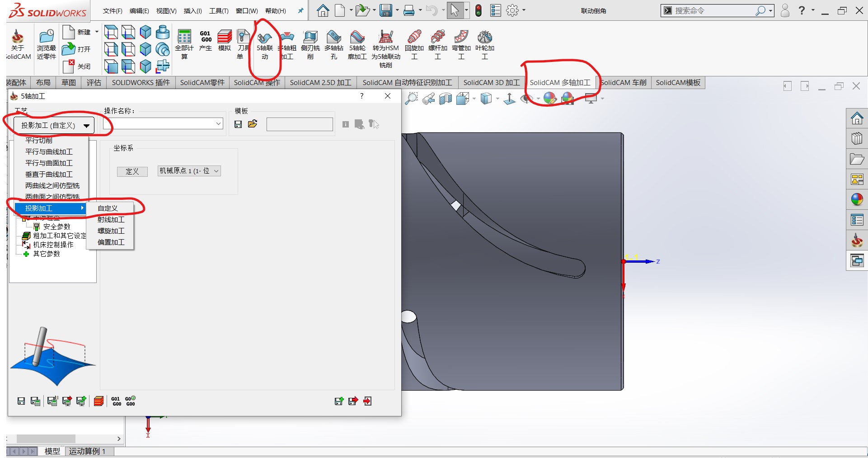Open the 5轴联动 operation tool
Screen dimensions: 868x458
(x=265, y=45)
